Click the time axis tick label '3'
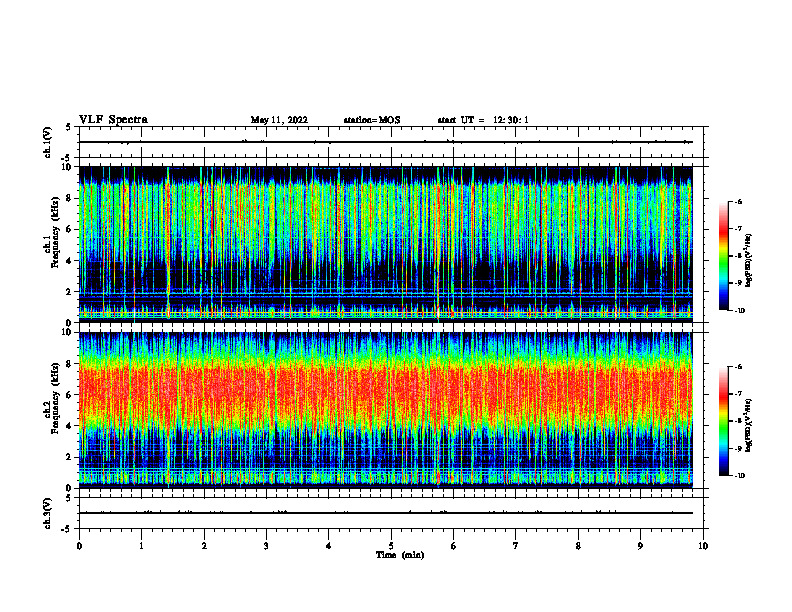The width and height of the screenshot is (792, 612). (266, 546)
